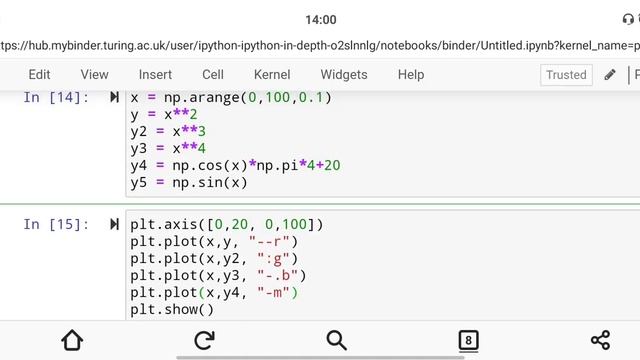
Task: Open the Help menu
Action: [411, 75]
